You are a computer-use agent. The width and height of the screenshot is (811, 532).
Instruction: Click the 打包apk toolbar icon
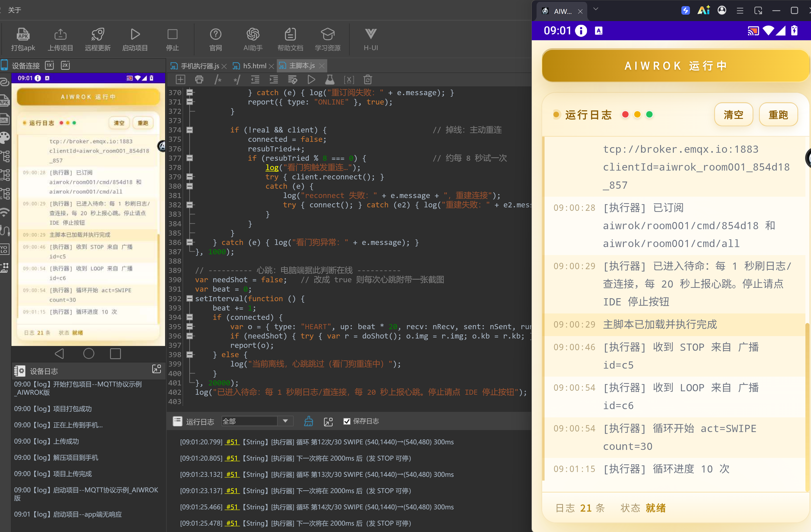click(23, 39)
